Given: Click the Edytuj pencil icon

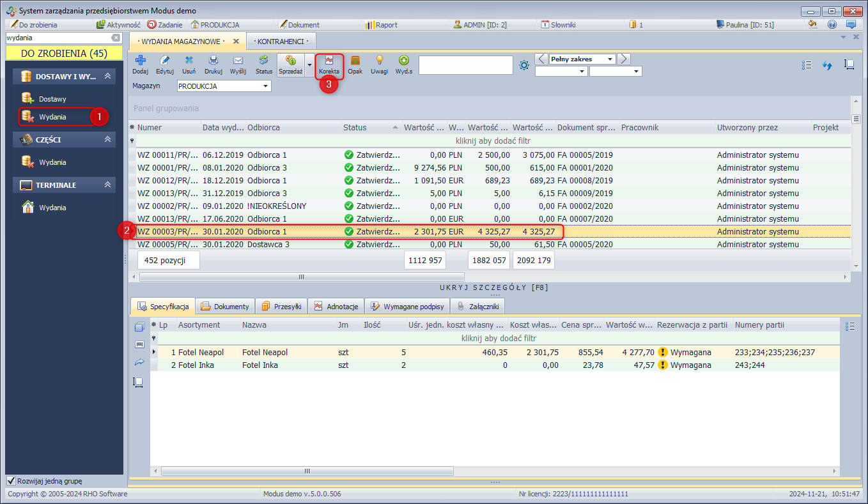Looking at the screenshot, I should tap(165, 61).
